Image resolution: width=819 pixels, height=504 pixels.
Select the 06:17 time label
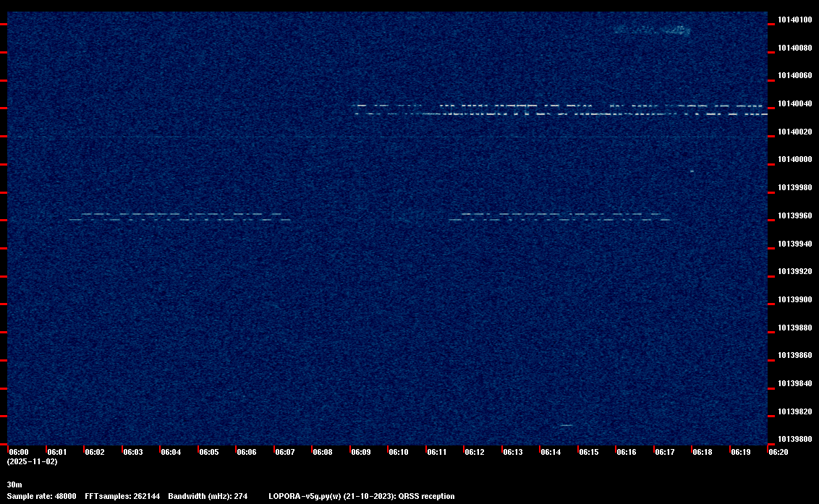click(664, 452)
